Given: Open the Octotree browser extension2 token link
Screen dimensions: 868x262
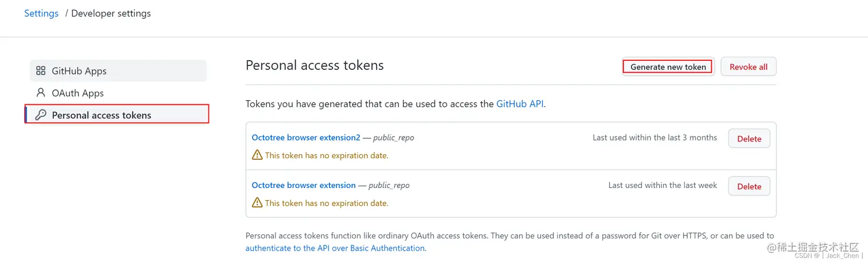Looking at the screenshot, I should click(x=306, y=138).
